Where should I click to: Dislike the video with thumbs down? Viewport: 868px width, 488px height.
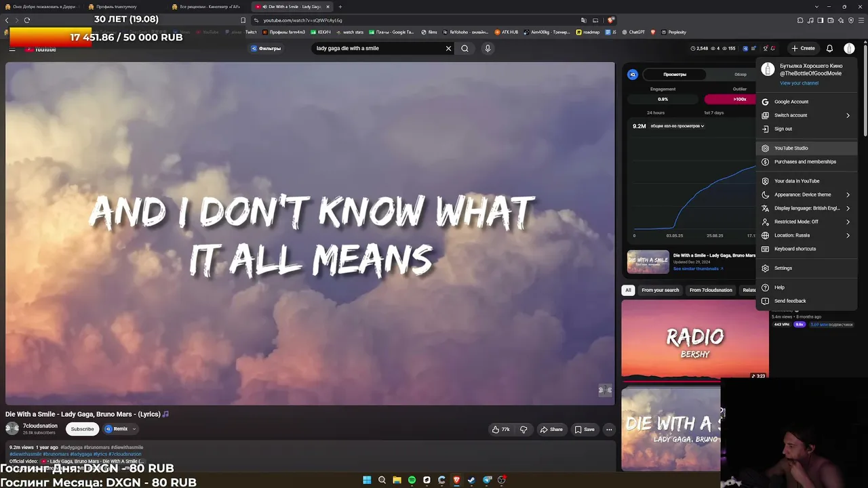[x=524, y=429]
